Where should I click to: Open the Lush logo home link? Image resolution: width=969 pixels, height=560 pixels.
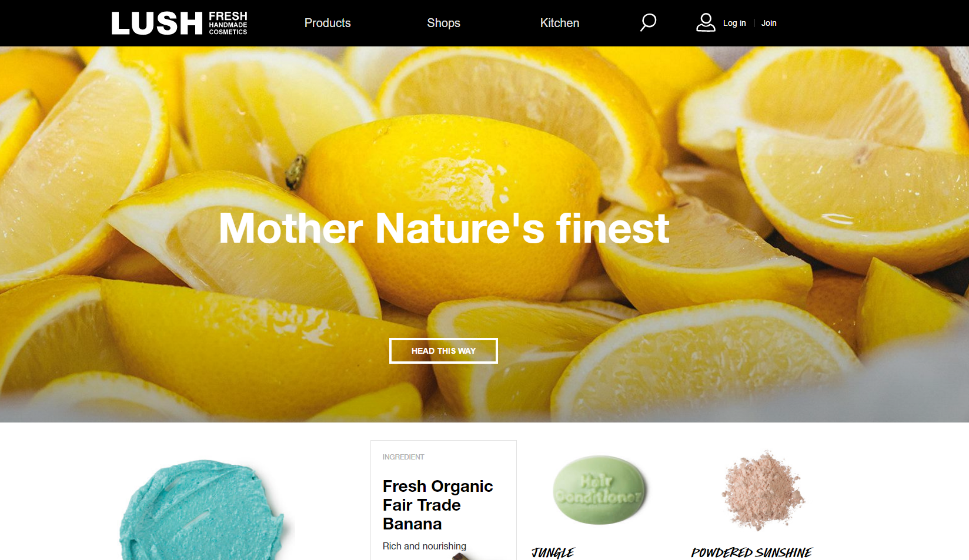[x=179, y=24]
